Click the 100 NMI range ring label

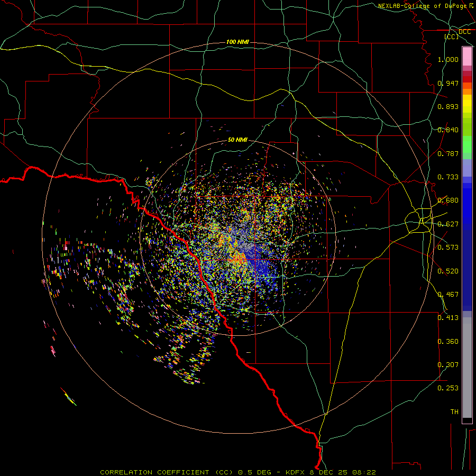(x=237, y=42)
